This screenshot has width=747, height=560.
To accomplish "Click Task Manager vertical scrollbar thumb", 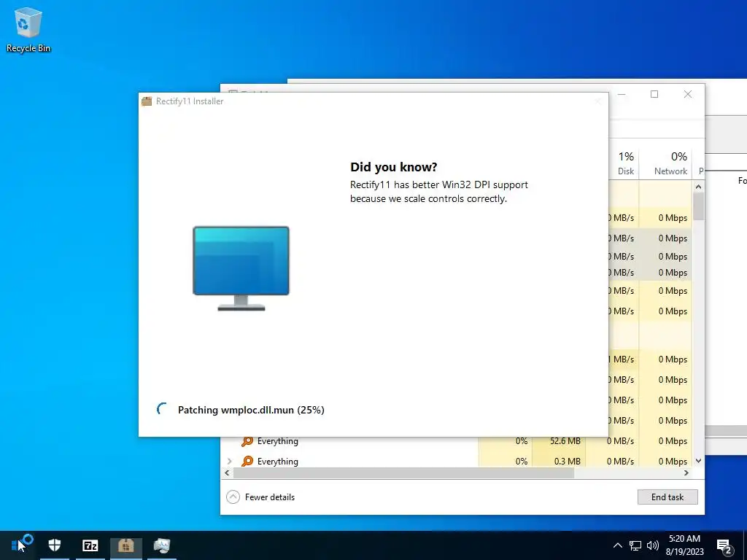I will tap(698, 206).
